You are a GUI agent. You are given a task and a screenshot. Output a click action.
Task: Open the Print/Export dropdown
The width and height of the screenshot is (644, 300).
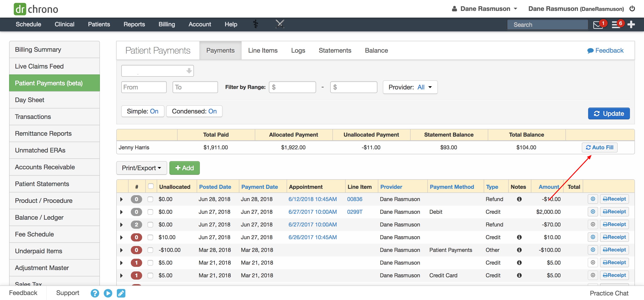tap(141, 168)
